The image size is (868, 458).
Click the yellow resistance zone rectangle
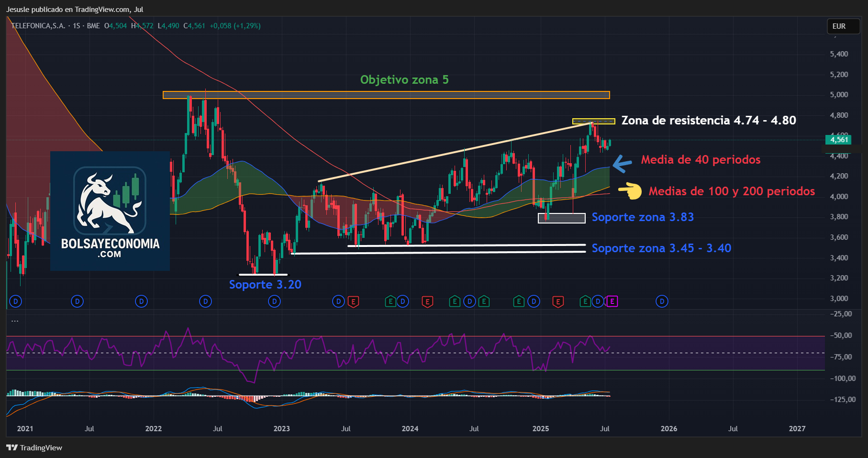tap(594, 122)
